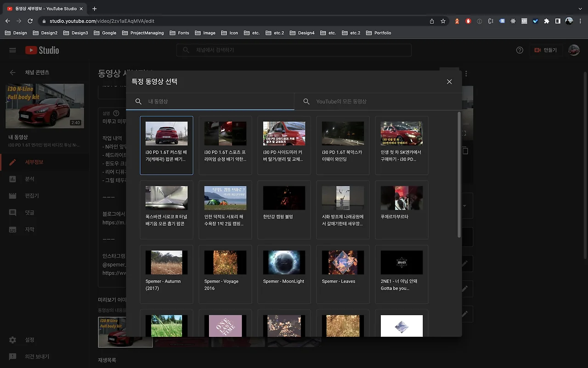Image resolution: width=588 pixels, height=368 pixels.
Task: Click 의견 보내기 send feedback
Action: click(x=37, y=356)
